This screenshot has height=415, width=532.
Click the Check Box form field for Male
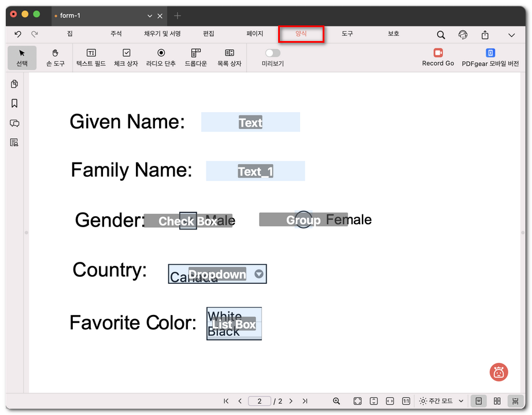(188, 221)
